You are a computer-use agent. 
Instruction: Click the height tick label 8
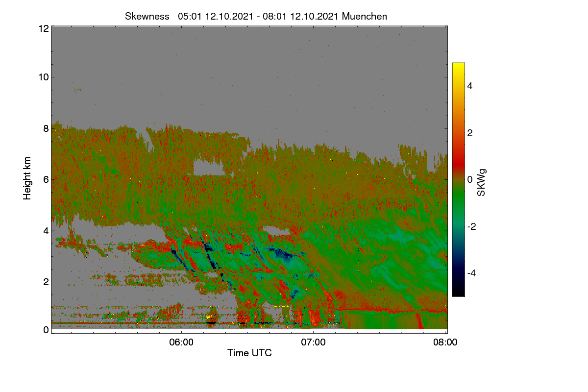(46, 128)
